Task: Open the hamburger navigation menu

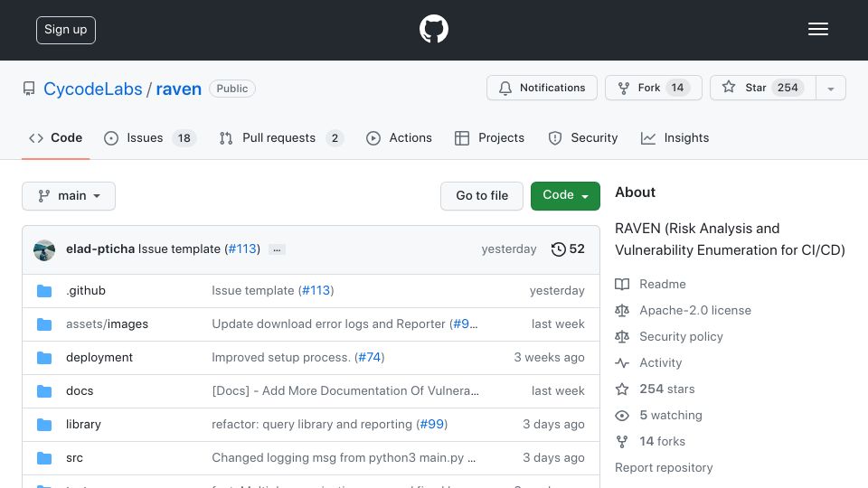Action: pyautogui.click(x=817, y=29)
